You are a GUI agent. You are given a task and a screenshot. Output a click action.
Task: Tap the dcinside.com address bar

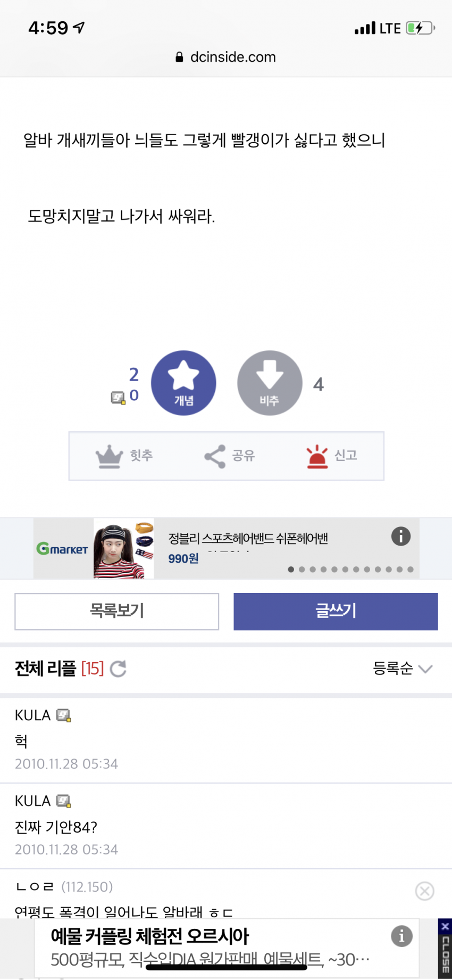tap(226, 57)
